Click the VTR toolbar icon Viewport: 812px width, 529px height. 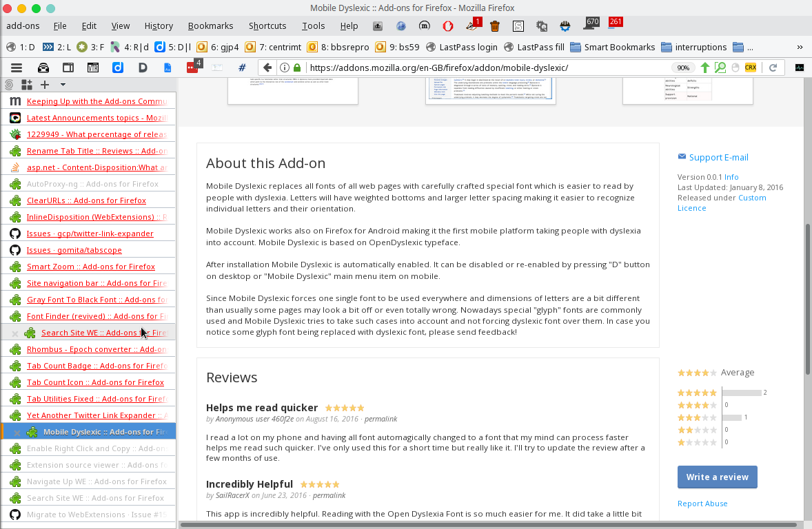(x=92, y=68)
